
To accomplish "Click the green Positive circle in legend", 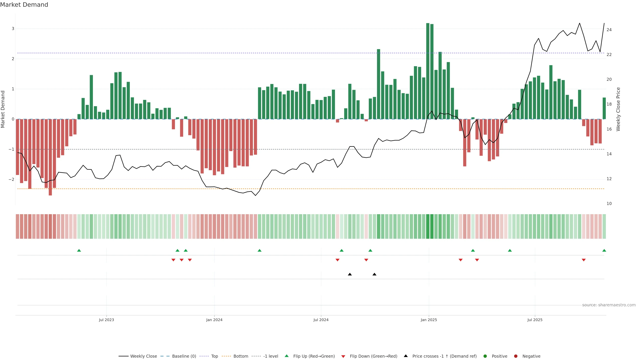I will pos(485,356).
